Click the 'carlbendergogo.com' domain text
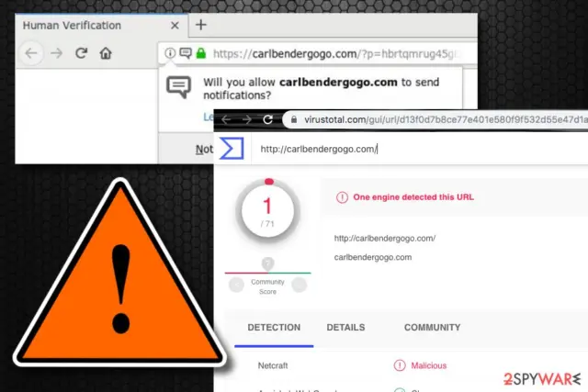Image resolution: width=588 pixels, height=392 pixels. pyautogui.click(x=373, y=257)
